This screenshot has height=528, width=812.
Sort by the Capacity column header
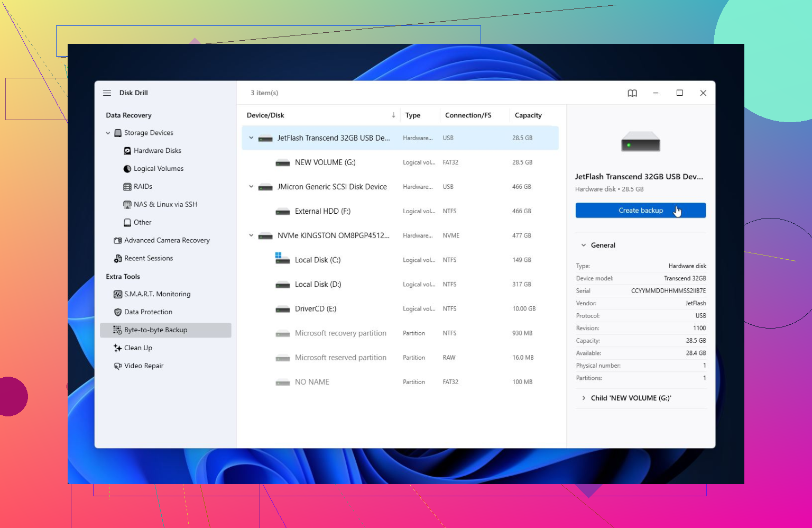[528, 115]
